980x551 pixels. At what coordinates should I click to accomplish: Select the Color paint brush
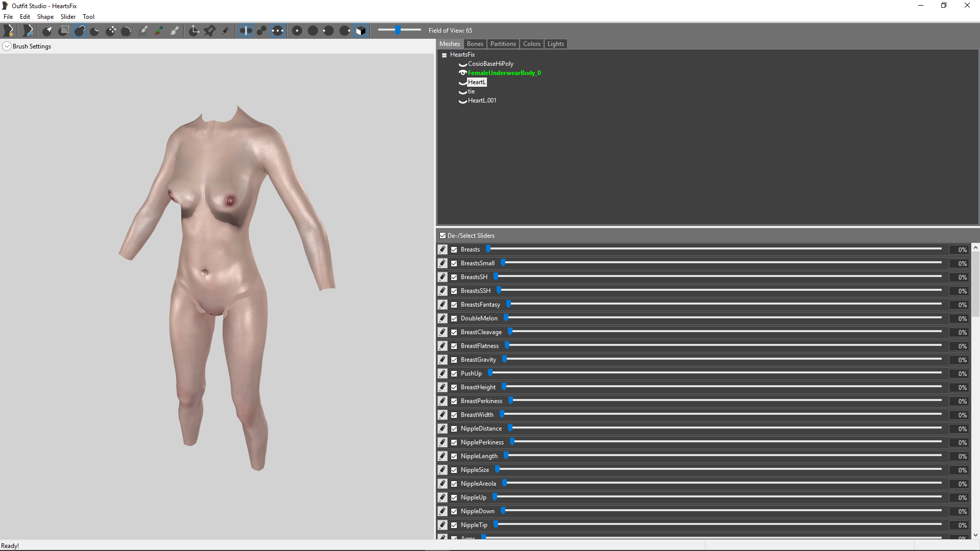(159, 31)
